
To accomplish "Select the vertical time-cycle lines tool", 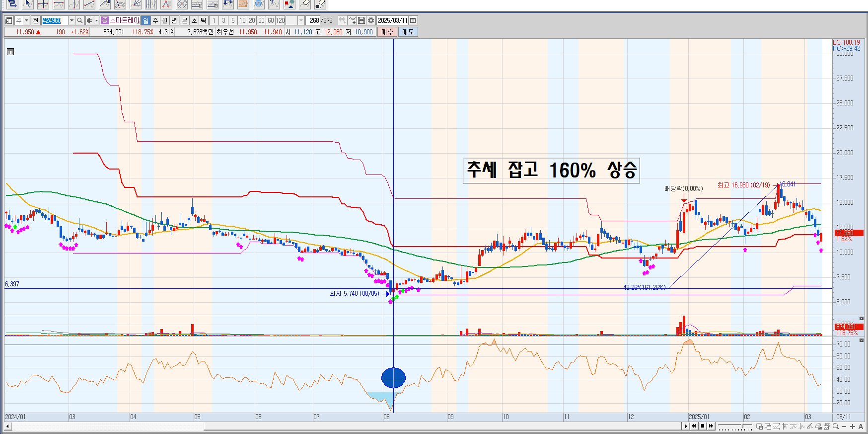I will tap(151, 4).
